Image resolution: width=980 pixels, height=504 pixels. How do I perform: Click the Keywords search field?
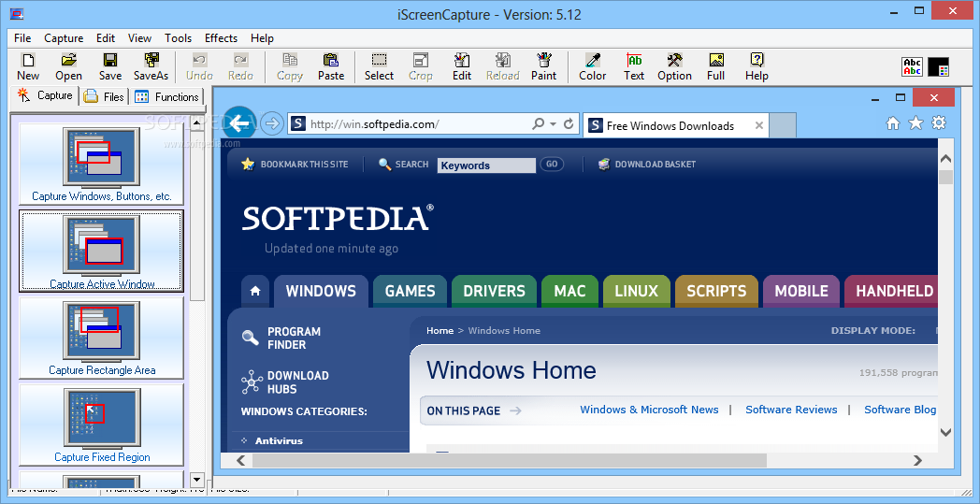pyautogui.click(x=486, y=166)
